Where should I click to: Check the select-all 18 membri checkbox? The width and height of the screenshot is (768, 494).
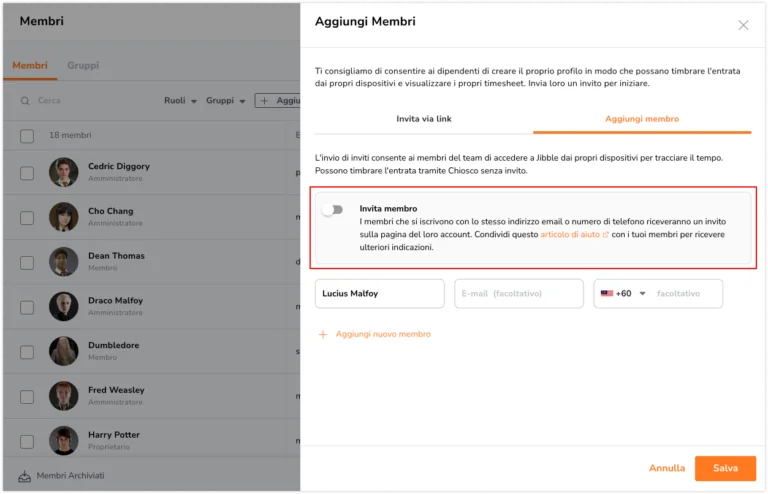(x=27, y=136)
